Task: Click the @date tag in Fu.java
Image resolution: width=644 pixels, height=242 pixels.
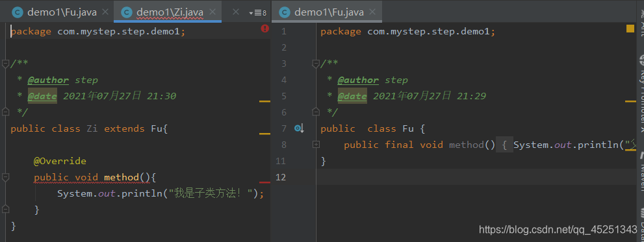Action: tap(352, 97)
